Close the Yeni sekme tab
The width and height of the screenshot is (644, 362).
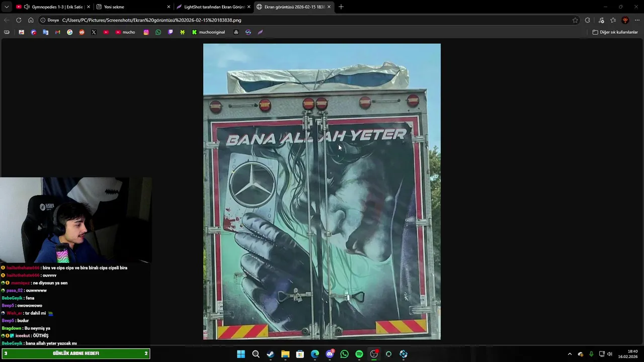coord(169,7)
